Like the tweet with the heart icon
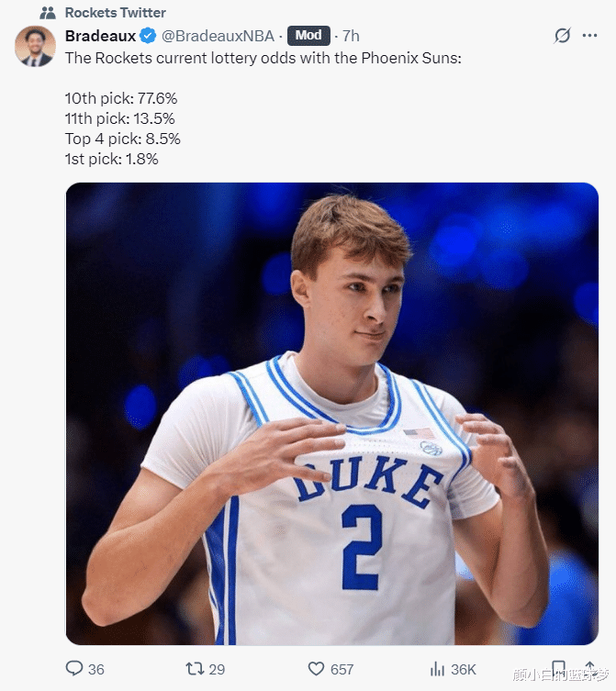 [x=316, y=669]
